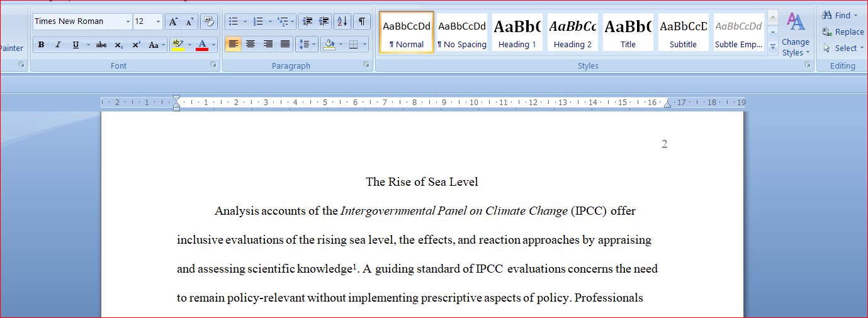Screen dimensions: 868x318
Task: Click the Sort icon
Action: tap(342, 21)
